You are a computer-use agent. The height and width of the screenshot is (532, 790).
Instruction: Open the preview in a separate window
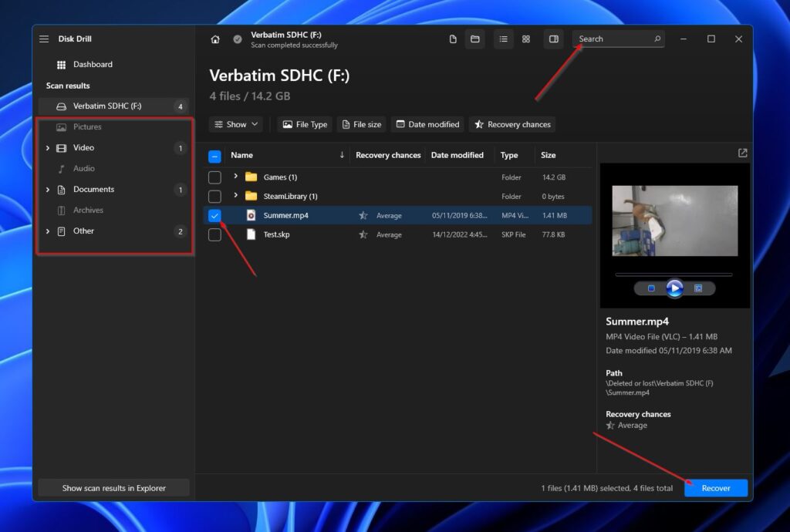point(741,153)
